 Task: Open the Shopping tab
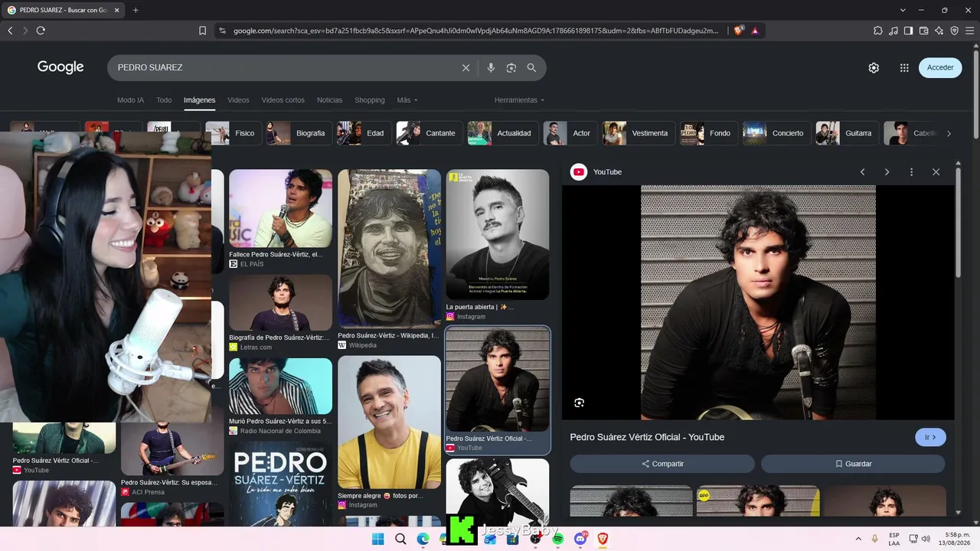click(369, 100)
